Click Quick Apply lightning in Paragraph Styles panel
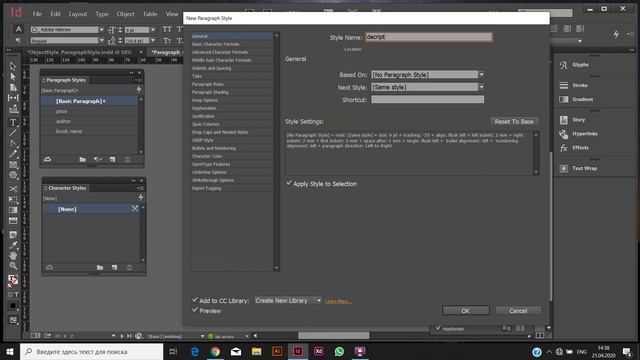 (139, 89)
